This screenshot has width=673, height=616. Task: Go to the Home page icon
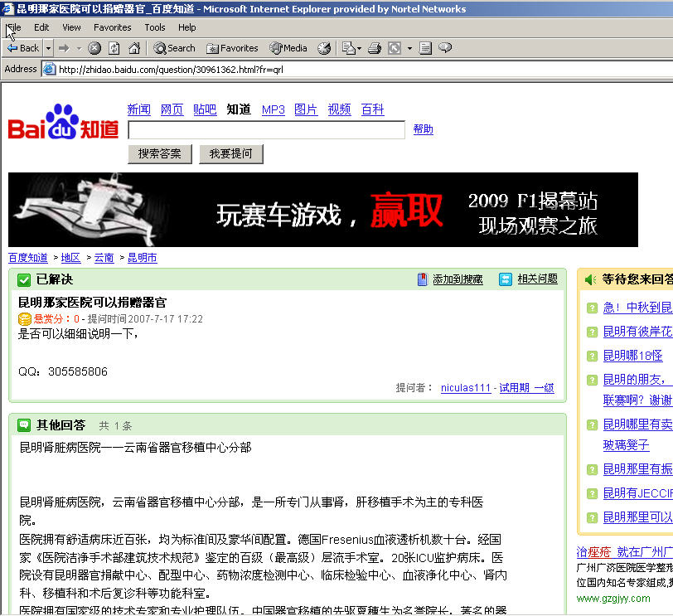(x=133, y=48)
